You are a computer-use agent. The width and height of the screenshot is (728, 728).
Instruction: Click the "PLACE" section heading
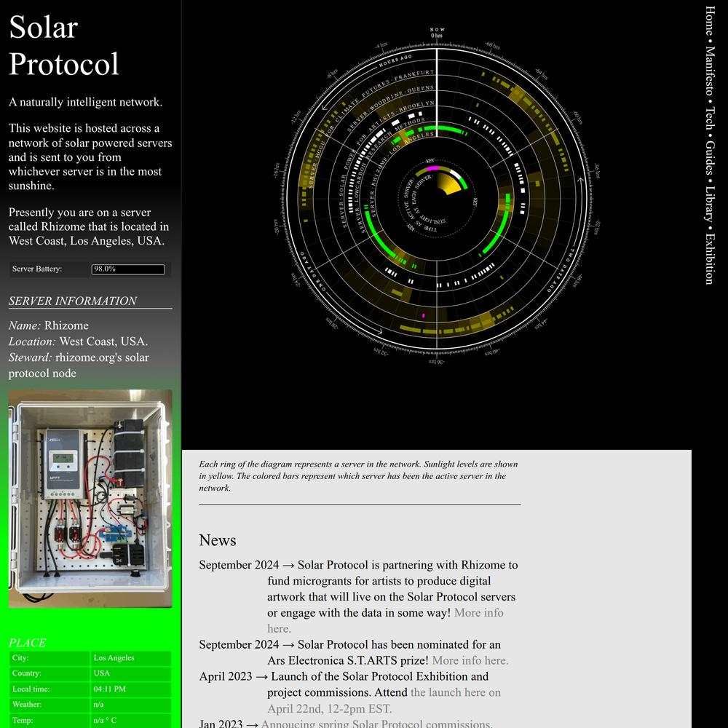28,643
